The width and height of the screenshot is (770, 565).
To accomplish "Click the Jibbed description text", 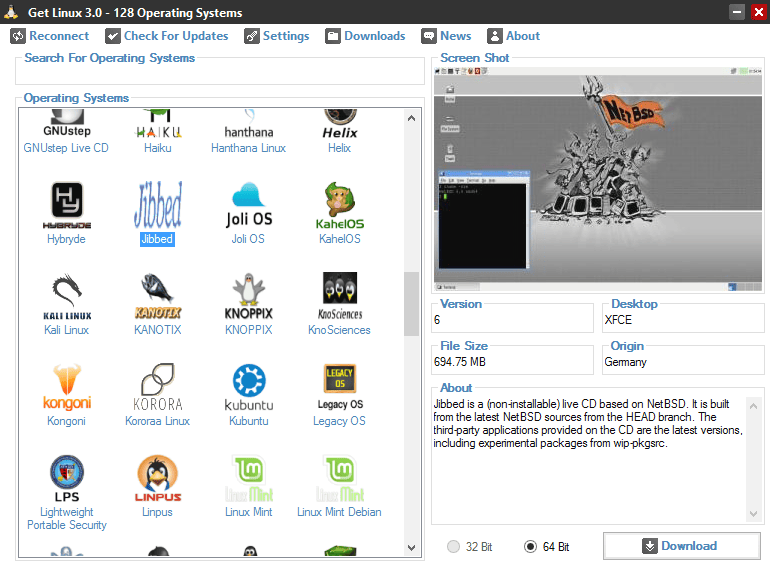I will point(588,423).
